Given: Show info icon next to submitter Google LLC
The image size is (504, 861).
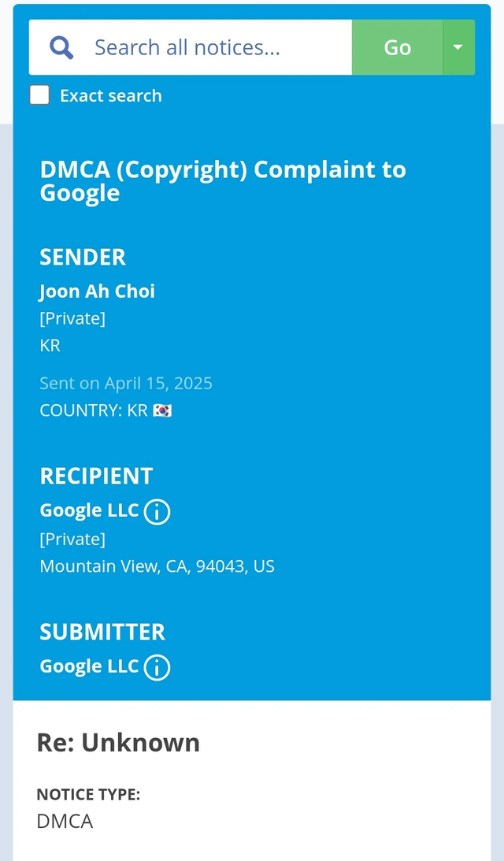Looking at the screenshot, I should (x=157, y=668).
